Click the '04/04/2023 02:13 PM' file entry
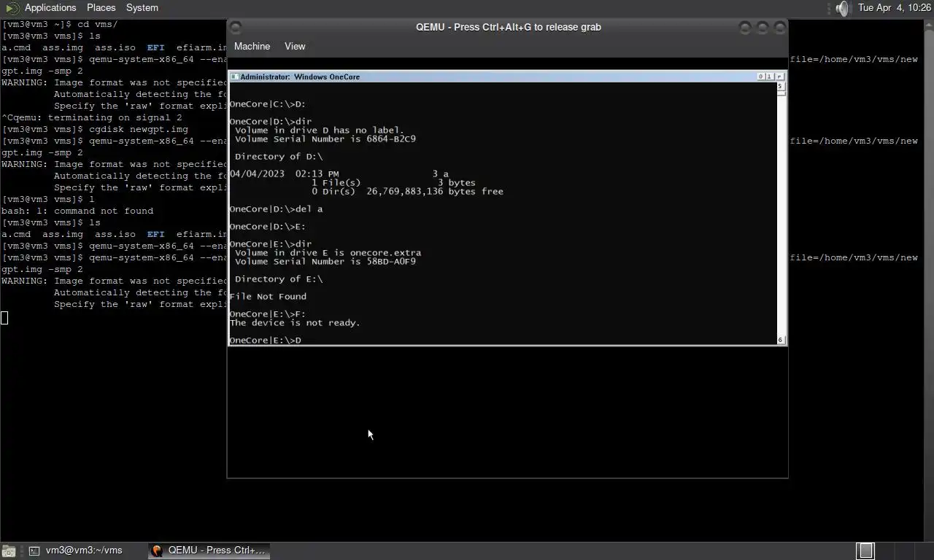The image size is (934, 560). (339, 174)
